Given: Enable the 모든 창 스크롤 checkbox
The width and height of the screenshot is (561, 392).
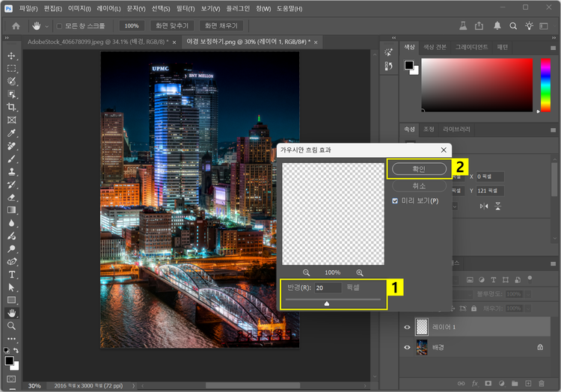Looking at the screenshot, I should click(x=59, y=25).
